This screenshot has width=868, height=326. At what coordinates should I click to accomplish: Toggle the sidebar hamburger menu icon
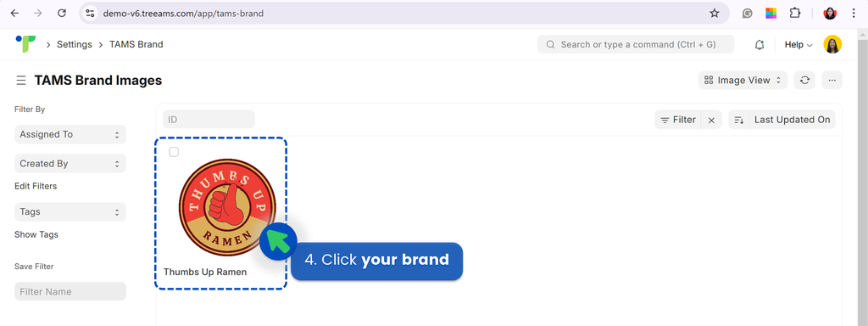tap(21, 81)
